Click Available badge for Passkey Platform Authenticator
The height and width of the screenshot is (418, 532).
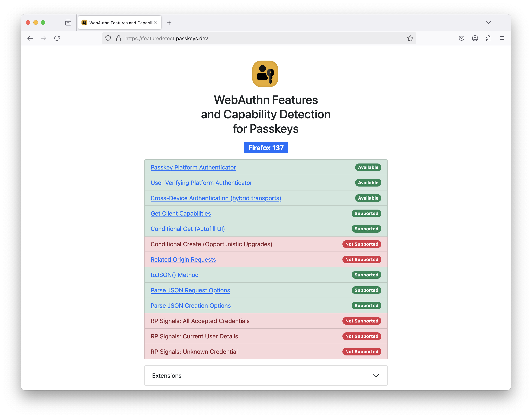point(368,167)
